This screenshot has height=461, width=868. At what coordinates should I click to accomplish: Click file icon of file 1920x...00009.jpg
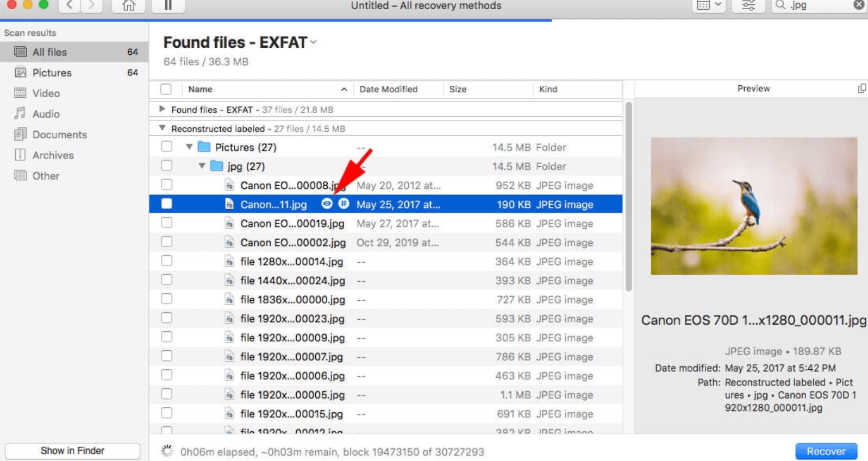[x=229, y=338]
